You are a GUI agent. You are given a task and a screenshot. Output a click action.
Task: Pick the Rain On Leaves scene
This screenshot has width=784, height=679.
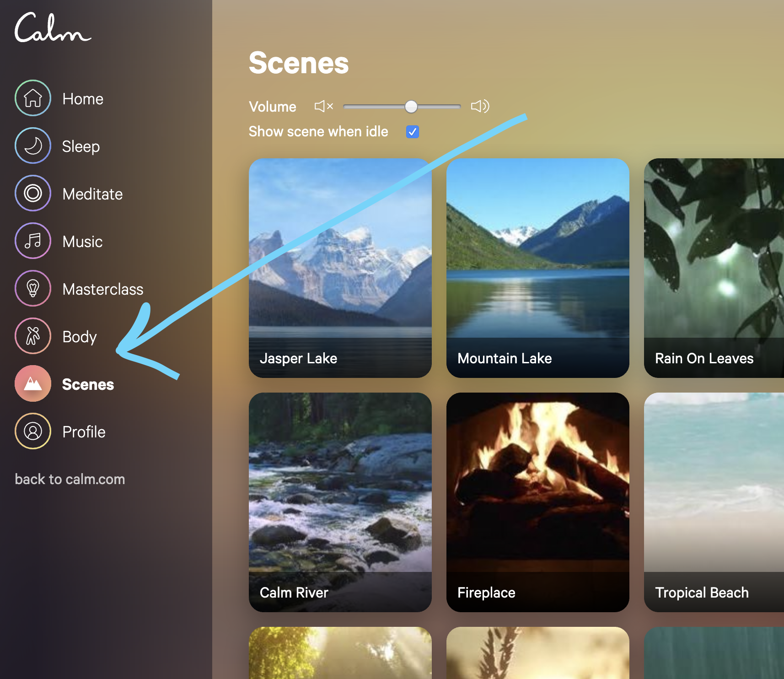(x=714, y=268)
